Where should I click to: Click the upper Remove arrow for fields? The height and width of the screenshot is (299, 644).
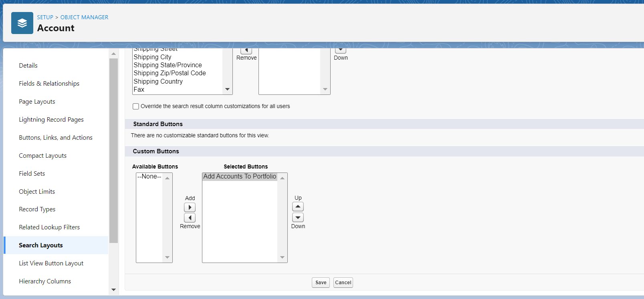pos(246,50)
